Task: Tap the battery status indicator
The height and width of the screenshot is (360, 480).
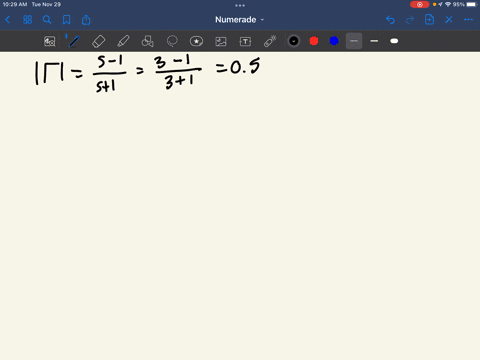Action: coord(465,4)
